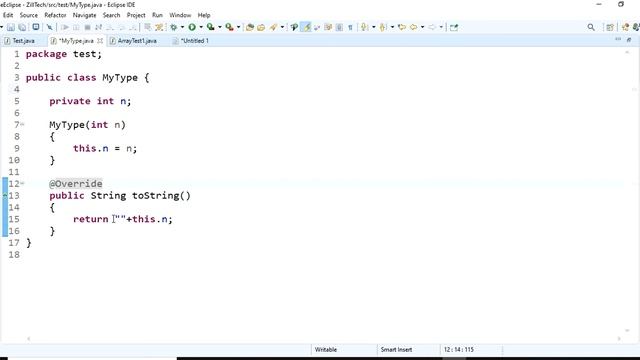This screenshot has height=360, width=640.
Task: Click the New Java Package icon
Action: coord(250,27)
